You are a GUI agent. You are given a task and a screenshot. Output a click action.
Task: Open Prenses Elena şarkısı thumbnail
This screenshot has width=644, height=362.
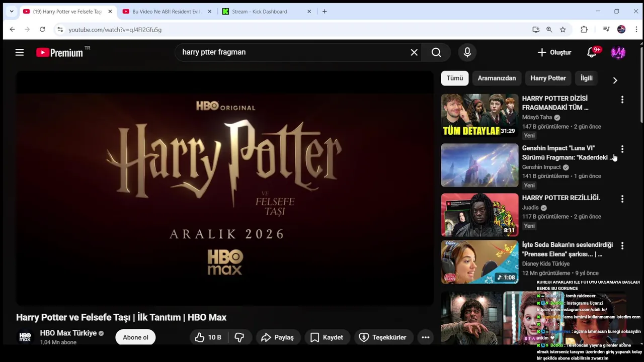tap(479, 262)
